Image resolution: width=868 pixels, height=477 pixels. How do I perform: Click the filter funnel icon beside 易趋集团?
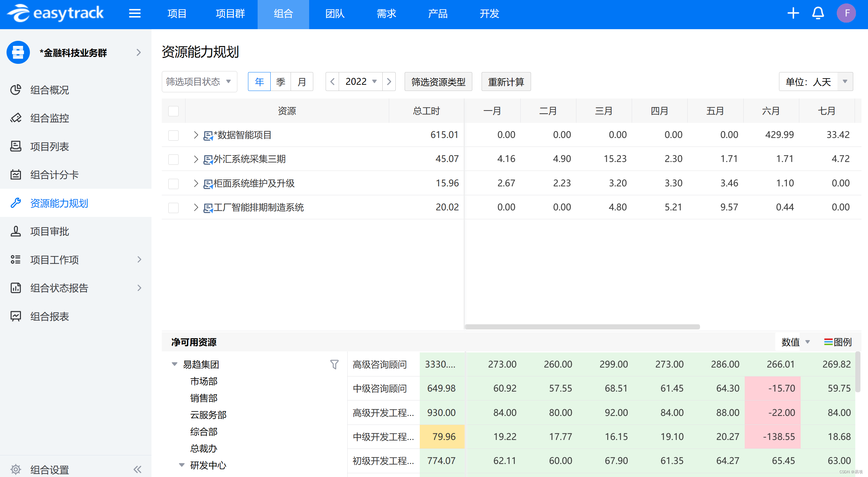[334, 364]
